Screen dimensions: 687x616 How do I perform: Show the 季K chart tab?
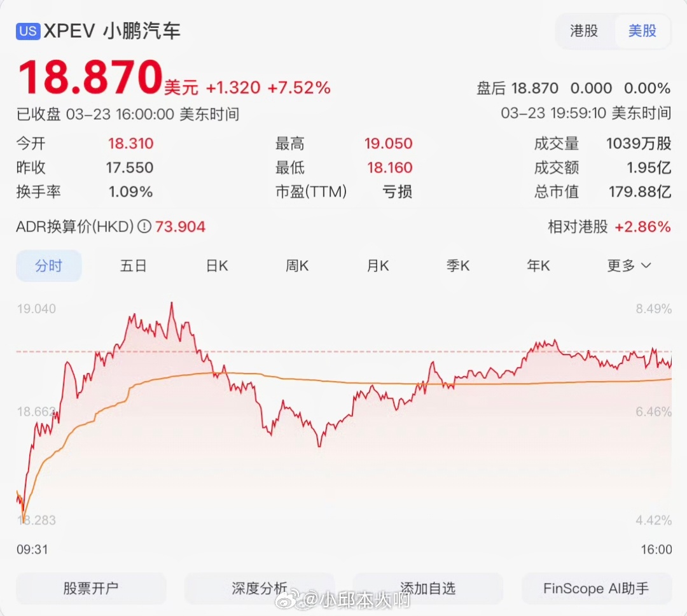458,266
